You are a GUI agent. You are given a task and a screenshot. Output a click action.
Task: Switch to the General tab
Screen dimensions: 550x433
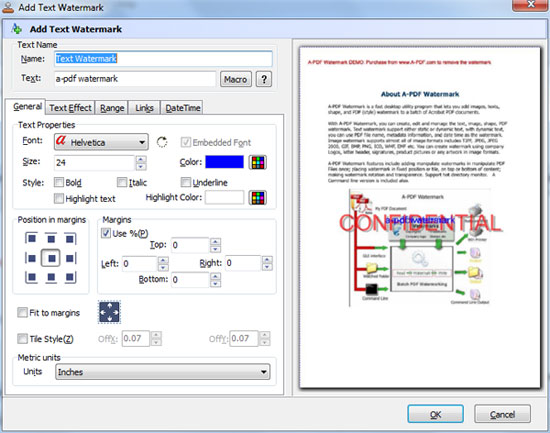pyautogui.click(x=27, y=106)
